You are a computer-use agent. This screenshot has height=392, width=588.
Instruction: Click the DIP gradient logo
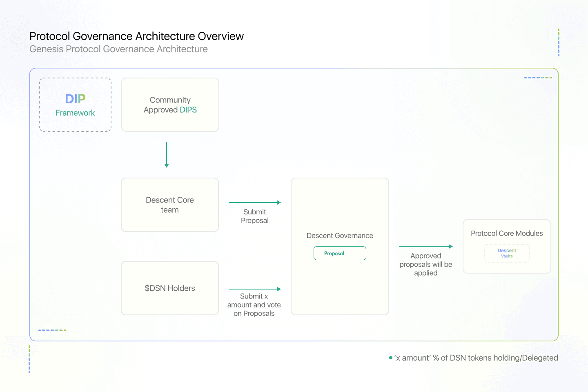75,99
